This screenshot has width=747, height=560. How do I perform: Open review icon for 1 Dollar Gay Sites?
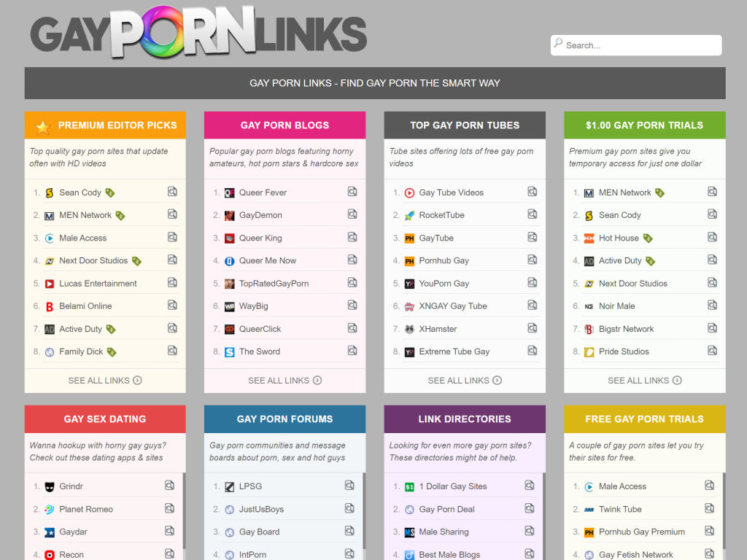(x=530, y=486)
